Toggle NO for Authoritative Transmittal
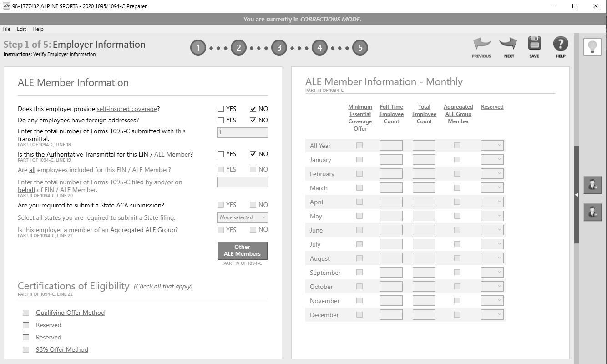The image size is (607, 364). click(x=253, y=154)
